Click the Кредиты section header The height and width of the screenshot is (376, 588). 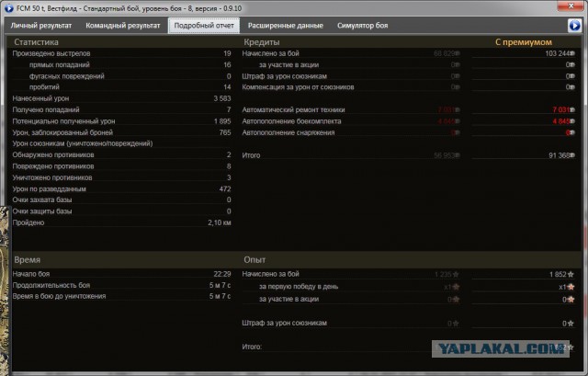262,42
